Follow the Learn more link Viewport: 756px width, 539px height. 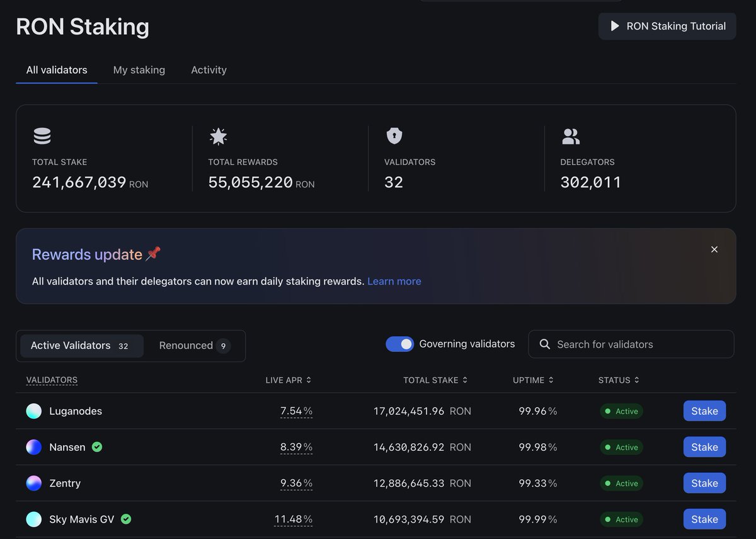[x=394, y=281]
